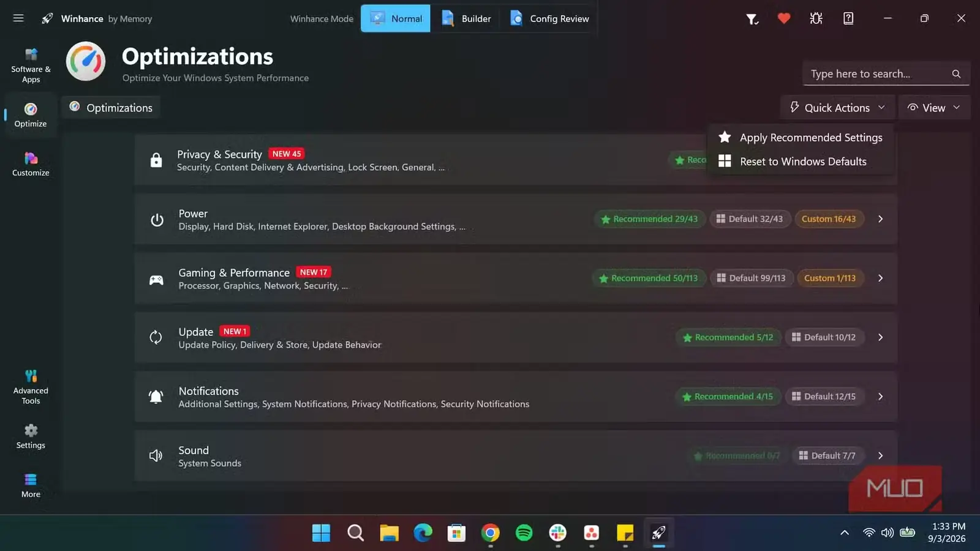Expand the Sound row chevron

[x=880, y=455]
